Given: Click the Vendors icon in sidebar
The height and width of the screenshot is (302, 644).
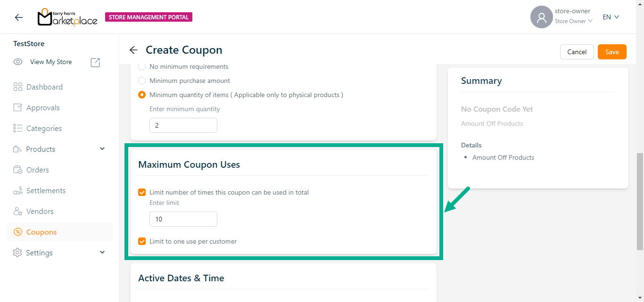Looking at the screenshot, I should [18, 211].
